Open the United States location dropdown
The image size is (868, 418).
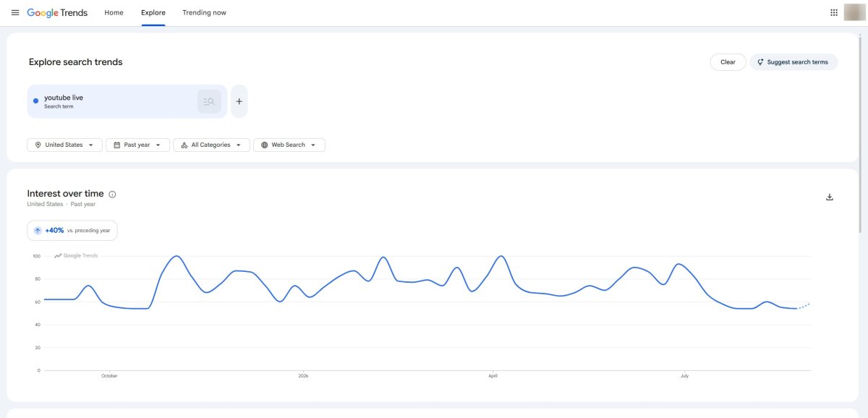(64, 145)
